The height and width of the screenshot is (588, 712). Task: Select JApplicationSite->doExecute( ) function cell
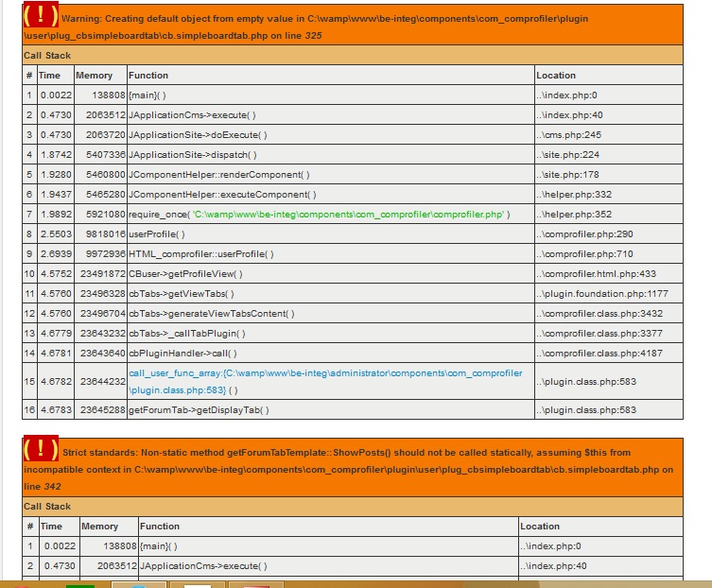(x=331, y=135)
